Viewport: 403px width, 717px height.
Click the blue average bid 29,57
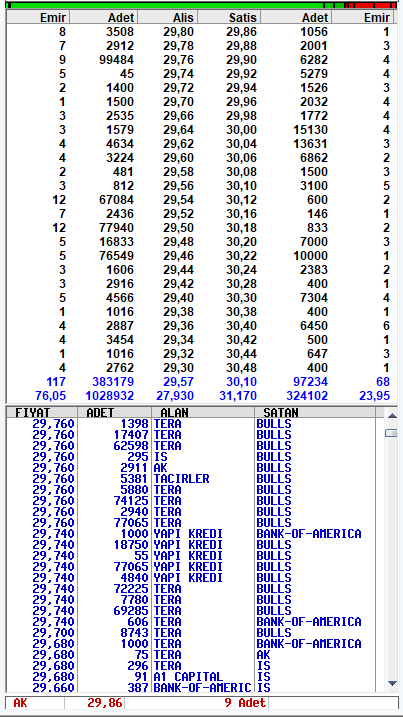(178, 382)
